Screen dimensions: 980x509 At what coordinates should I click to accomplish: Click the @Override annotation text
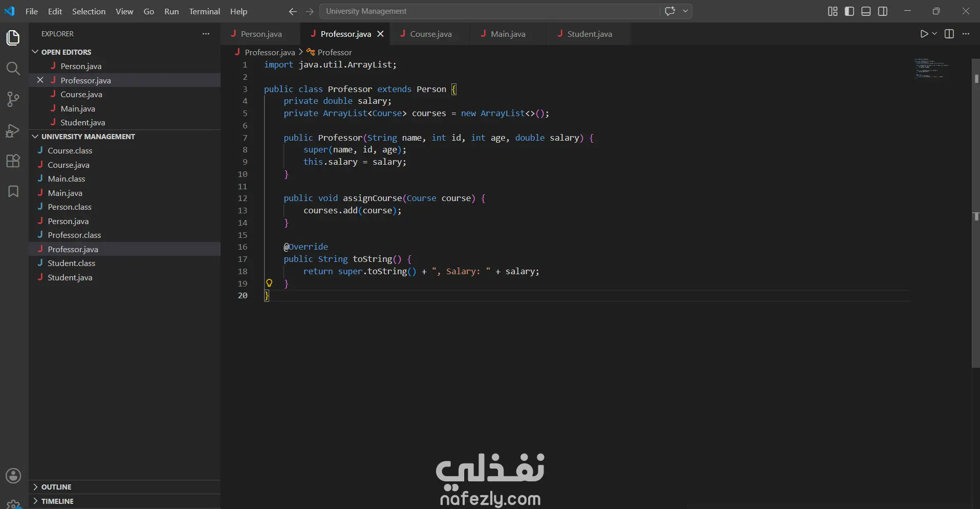[x=306, y=247]
